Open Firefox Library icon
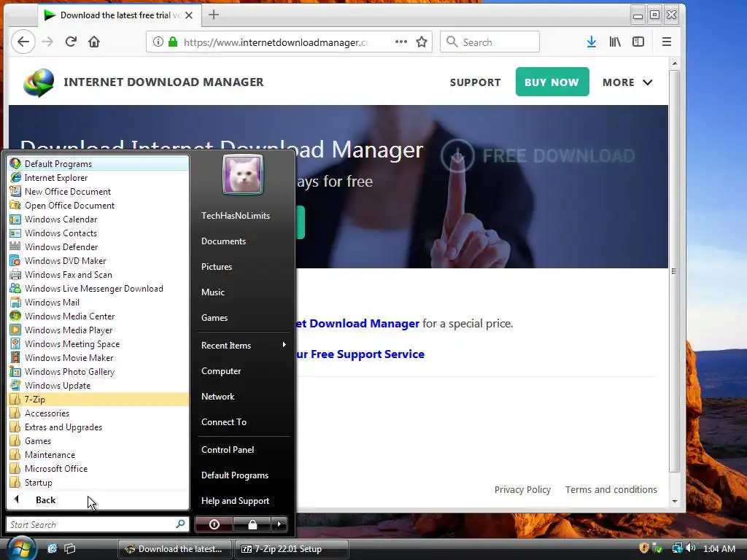Screen dimensions: 747x560 click(615, 42)
